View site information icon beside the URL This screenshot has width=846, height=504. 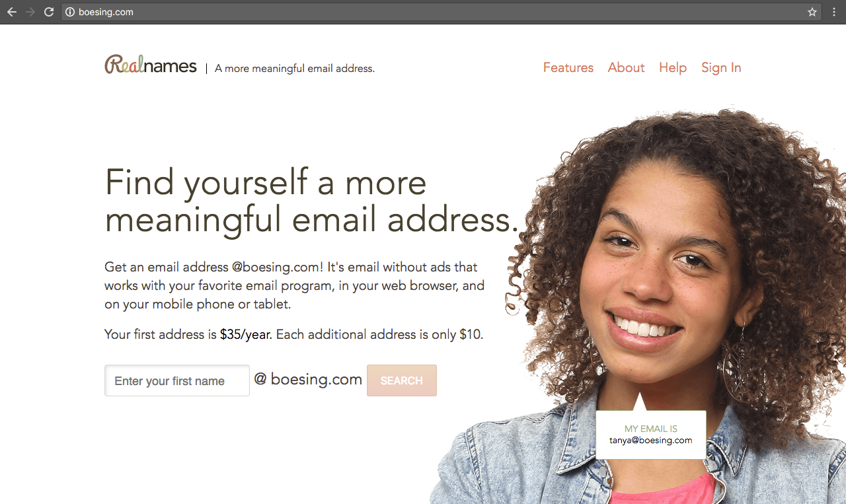tap(70, 12)
